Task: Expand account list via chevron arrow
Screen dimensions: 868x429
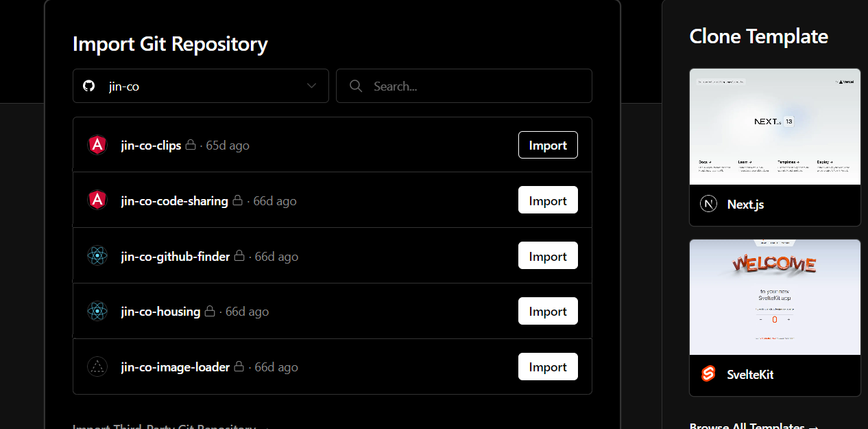Action: point(312,86)
